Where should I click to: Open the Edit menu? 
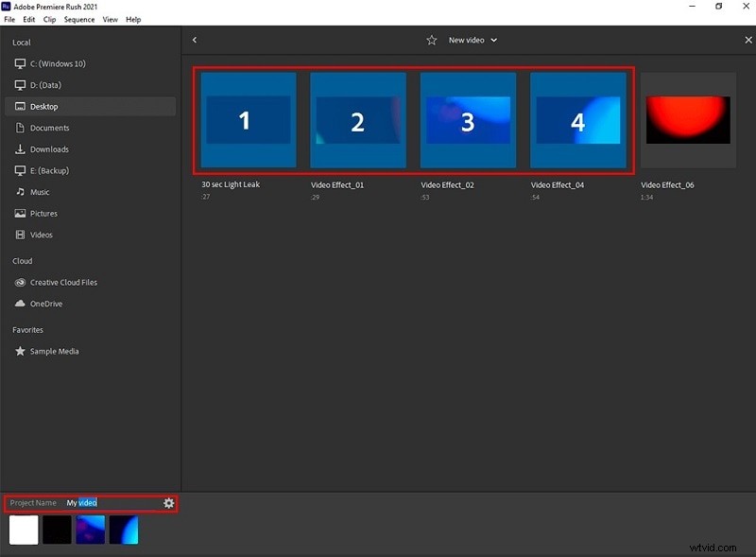pos(28,19)
